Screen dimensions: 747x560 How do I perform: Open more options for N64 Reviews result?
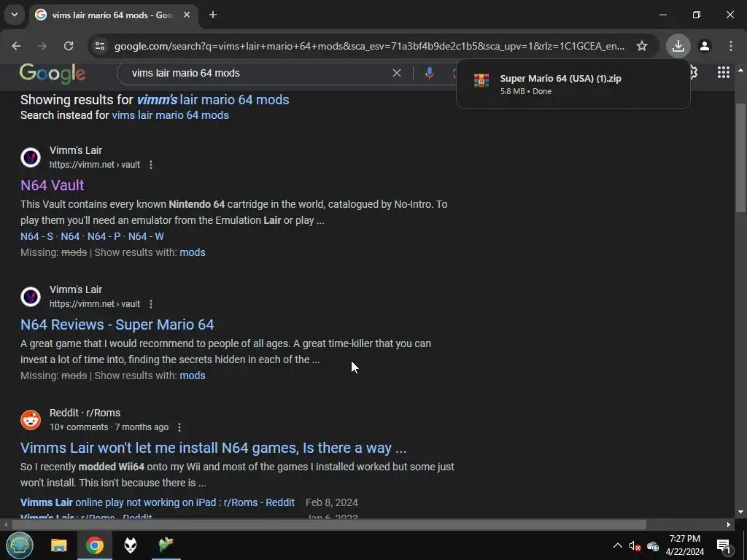click(151, 304)
